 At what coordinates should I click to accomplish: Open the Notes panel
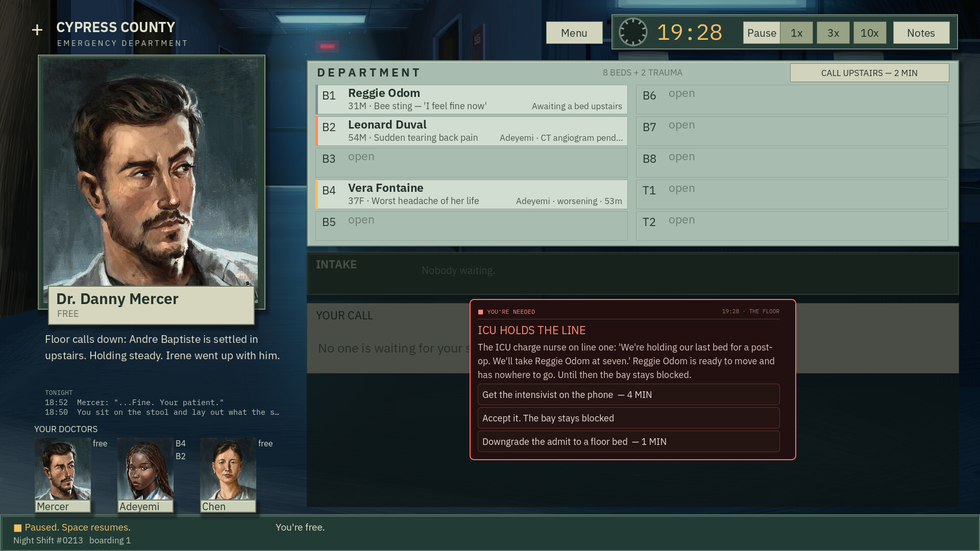[x=921, y=33]
